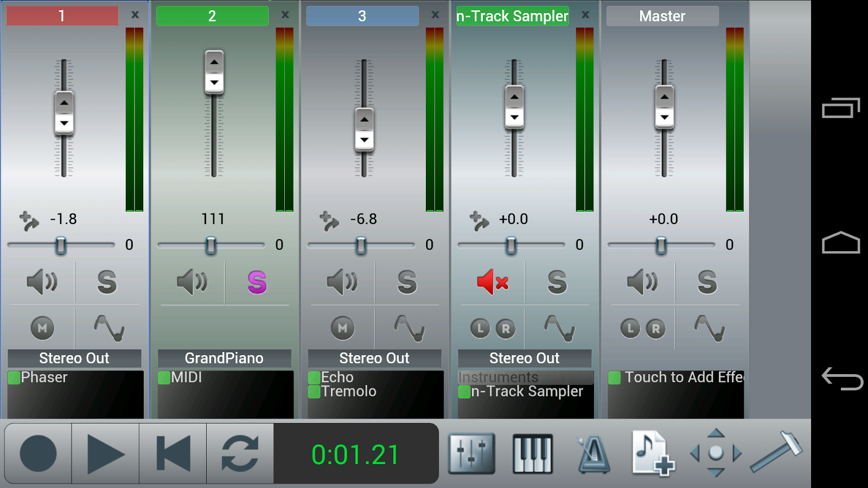
Task: Add a new track or audio file
Action: (653, 453)
